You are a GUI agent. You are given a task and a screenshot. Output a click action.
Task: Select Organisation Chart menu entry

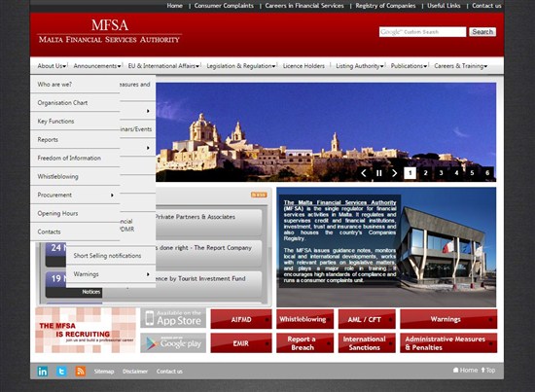pyautogui.click(x=75, y=103)
